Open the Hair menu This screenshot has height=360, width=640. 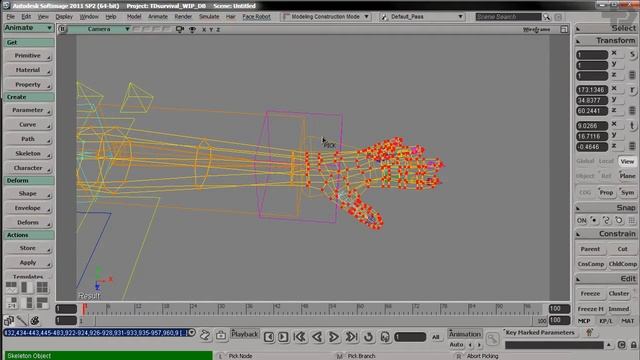(x=231, y=17)
